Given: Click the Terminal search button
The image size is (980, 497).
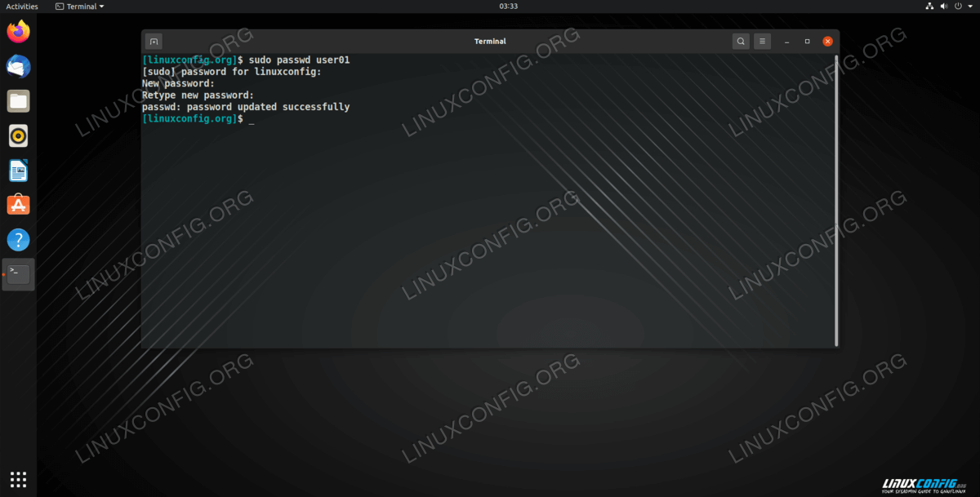Looking at the screenshot, I should coord(741,41).
